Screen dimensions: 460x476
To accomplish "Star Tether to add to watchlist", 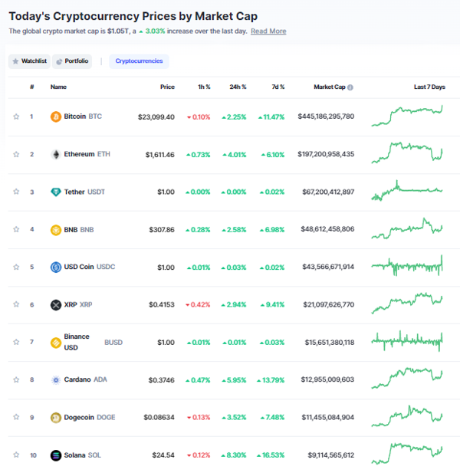I will pos(16,192).
